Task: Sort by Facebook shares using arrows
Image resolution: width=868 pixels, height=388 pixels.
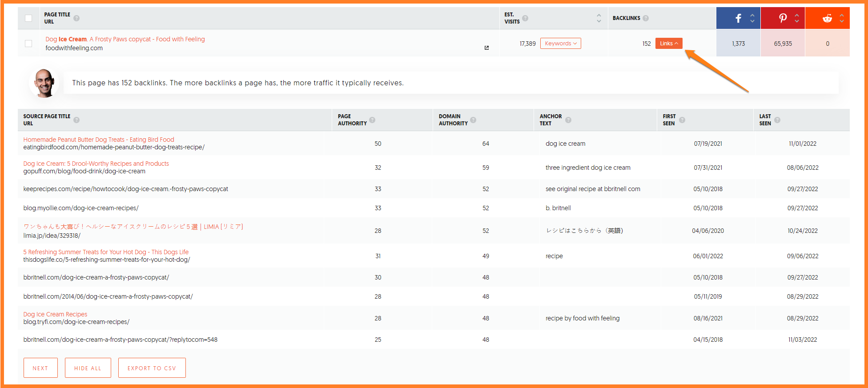Action: tap(752, 18)
